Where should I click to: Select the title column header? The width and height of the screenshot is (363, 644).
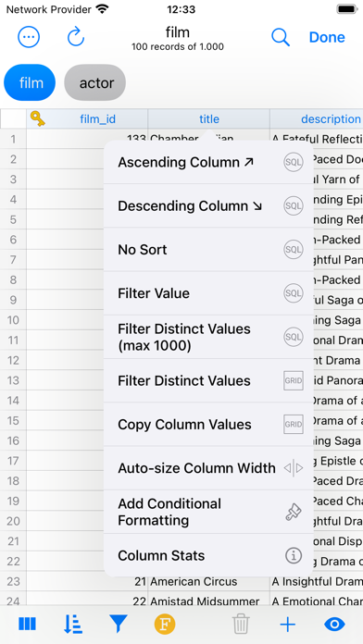209,119
